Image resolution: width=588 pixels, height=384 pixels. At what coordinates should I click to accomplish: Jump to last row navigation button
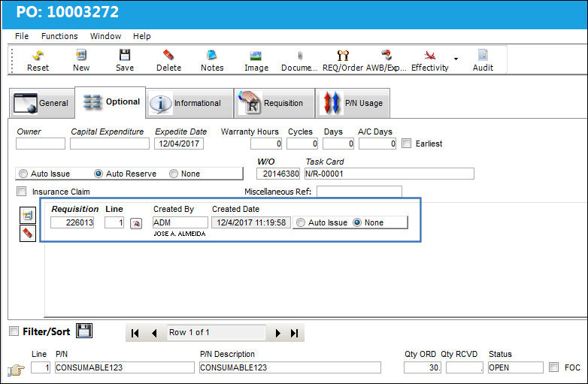tap(294, 333)
